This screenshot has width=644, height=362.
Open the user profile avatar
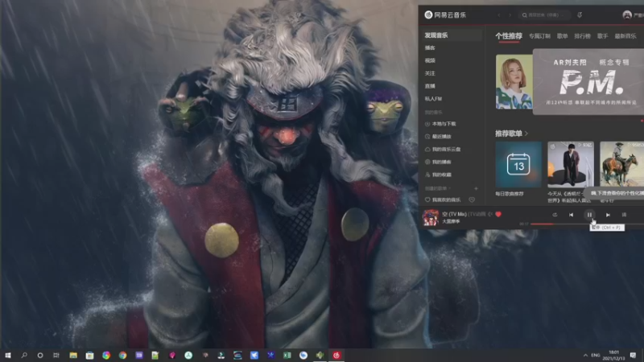(x=627, y=15)
